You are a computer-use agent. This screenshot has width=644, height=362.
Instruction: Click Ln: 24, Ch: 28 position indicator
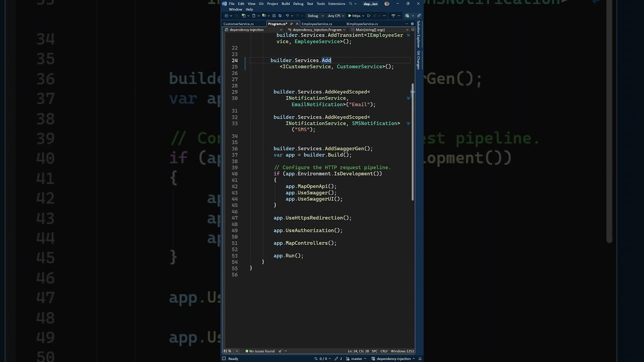pyautogui.click(x=358, y=351)
